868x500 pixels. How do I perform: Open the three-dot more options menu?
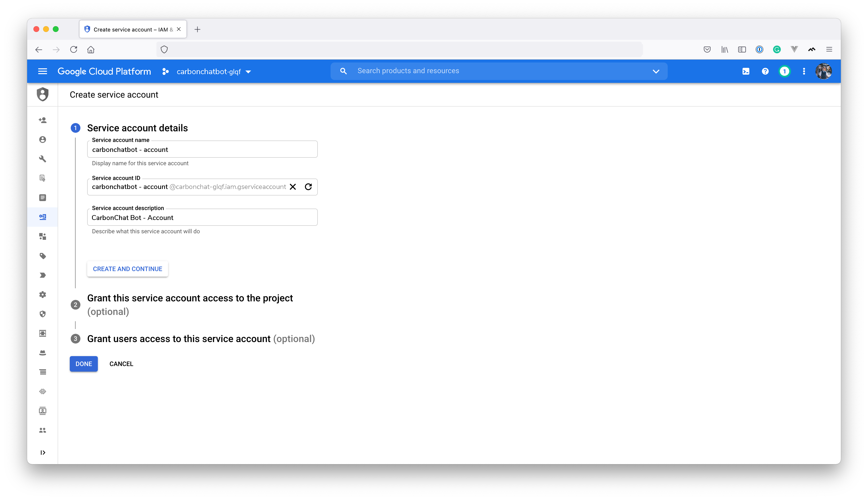click(x=804, y=71)
